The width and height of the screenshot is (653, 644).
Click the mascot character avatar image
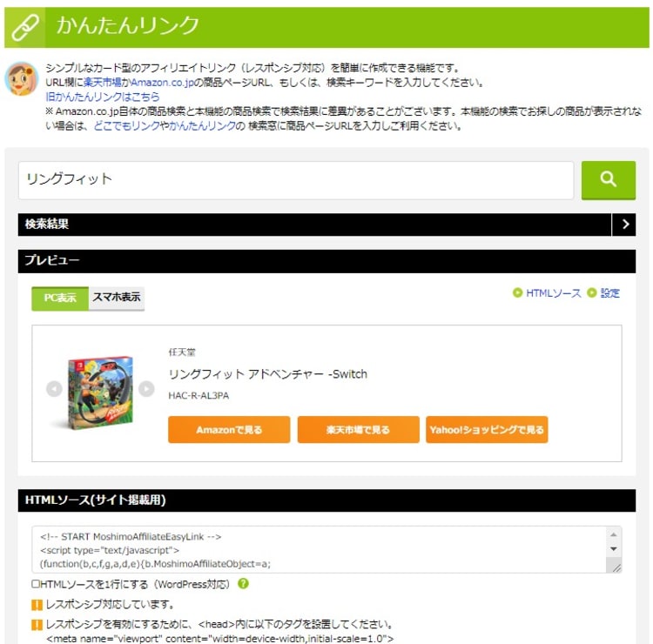(21, 78)
